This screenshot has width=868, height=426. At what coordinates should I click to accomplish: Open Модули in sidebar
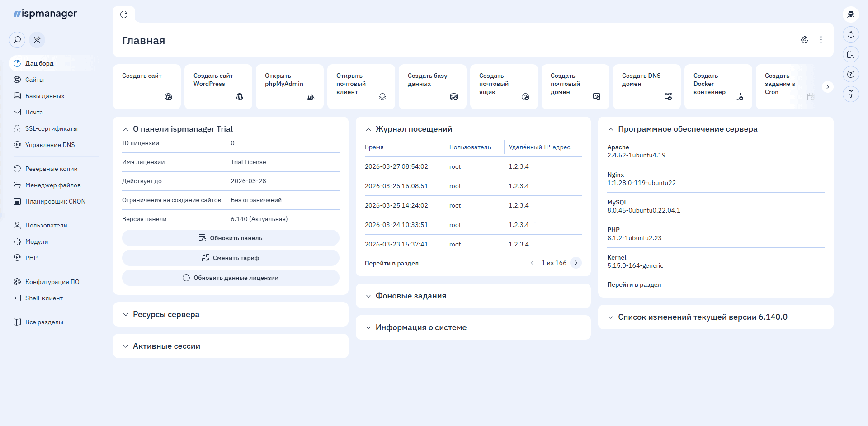pyautogui.click(x=51, y=241)
